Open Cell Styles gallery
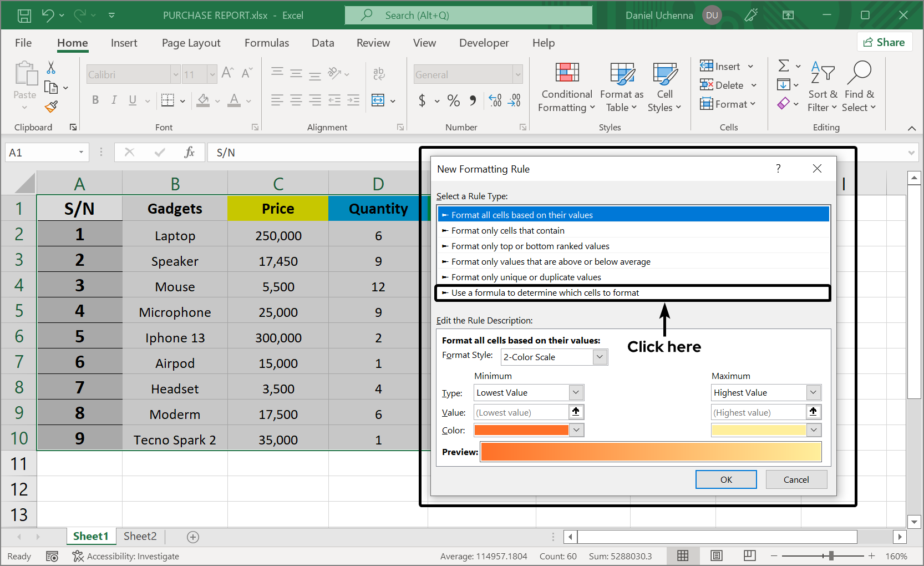The image size is (924, 566). (x=664, y=86)
